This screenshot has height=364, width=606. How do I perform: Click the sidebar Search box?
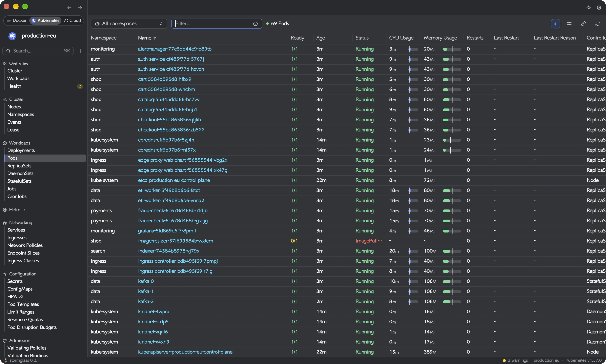[38, 51]
